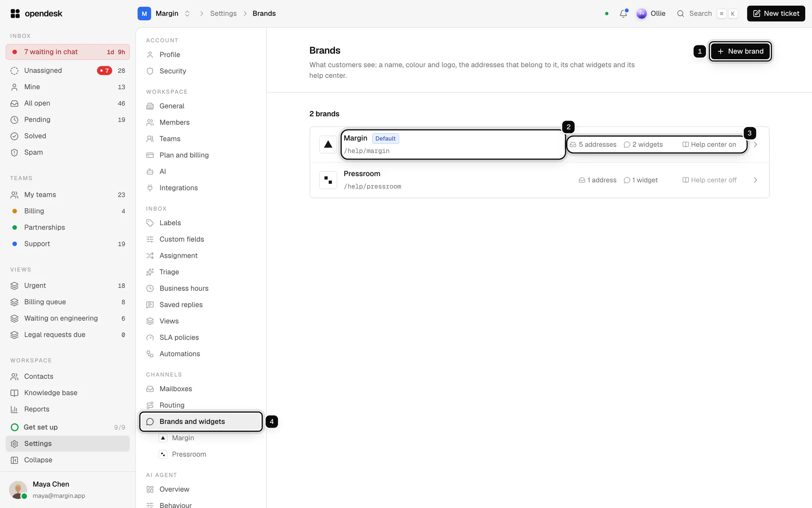The width and height of the screenshot is (812, 508).
Task: Go to Plan and billing settings
Action: [x=201, y=155]
